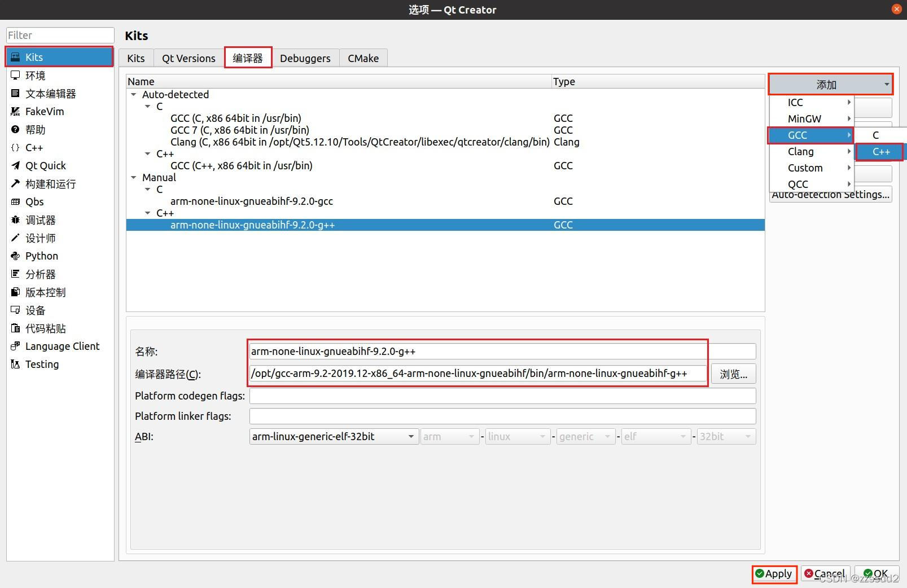Image resolution: width=907 pixels, height=588 pixels.
Task: Click the 设计师 pencil icon
Action: tap(15, 238)
